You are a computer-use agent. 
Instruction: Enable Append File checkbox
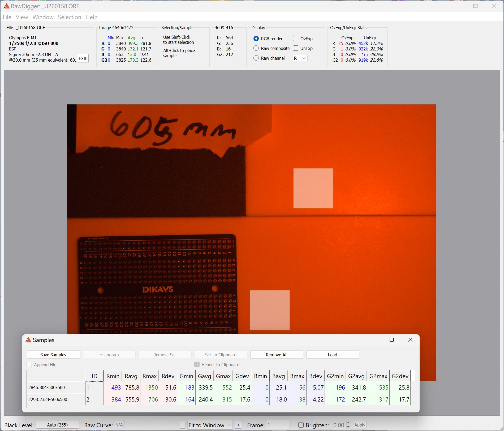[29, 365]
